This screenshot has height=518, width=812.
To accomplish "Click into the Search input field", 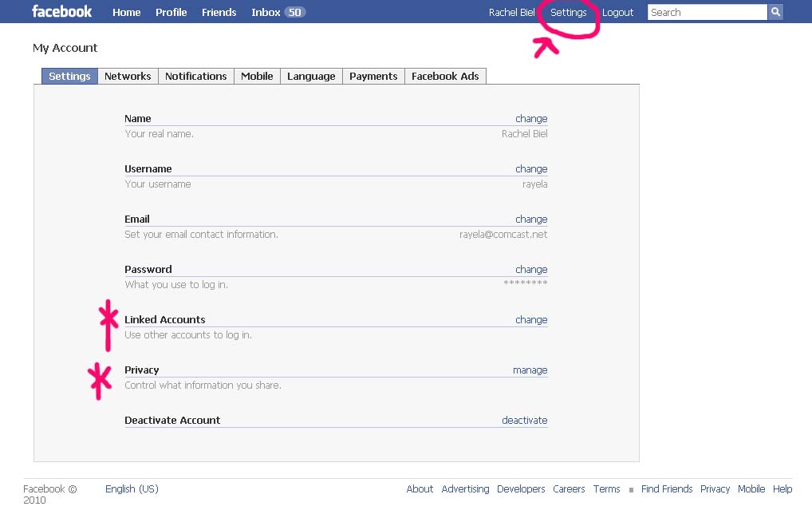I will pyautogui.click(x=707, y=13).
